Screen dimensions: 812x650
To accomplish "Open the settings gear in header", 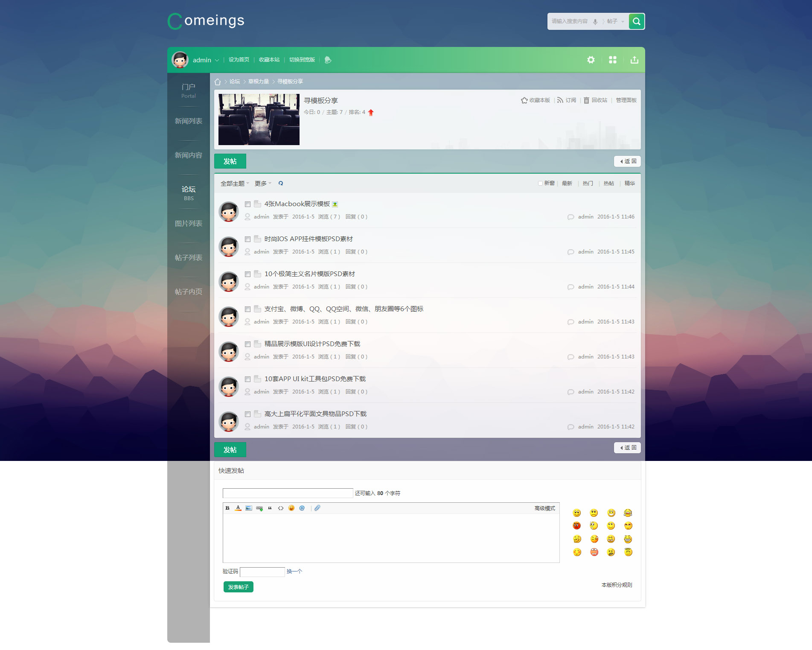I will pyautogui.click(x=591, y=60).
